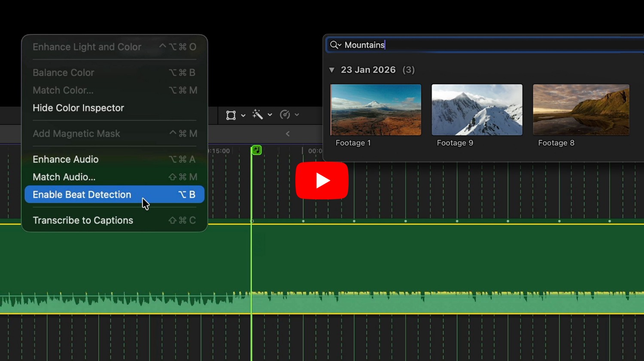Click the retime speedometer icon

click(285, 115)
